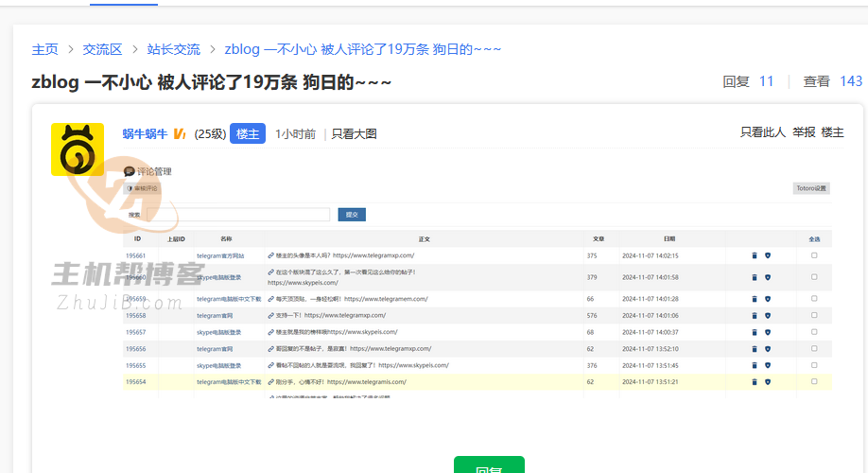Tick the checkbox for comment 195656
Screen dimensions: 868x473
click(814, 348)
